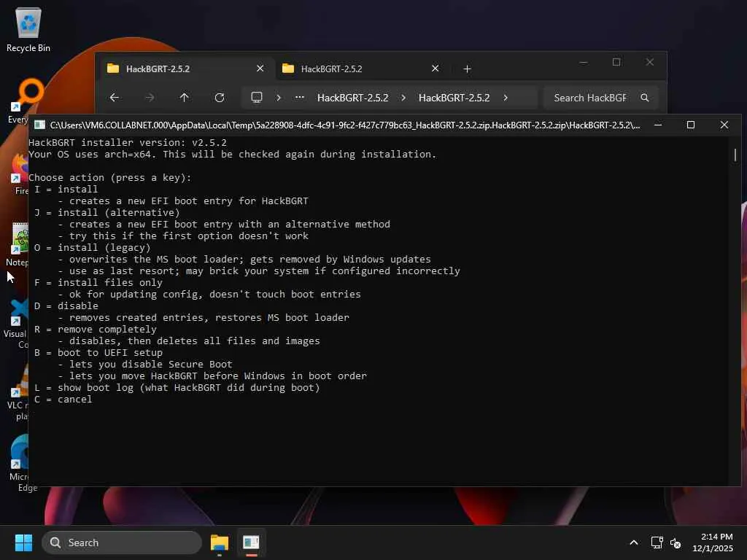Open File Explorer from the taskbar
The width and height of the screenshot is (747, 560).
(220, 542)
